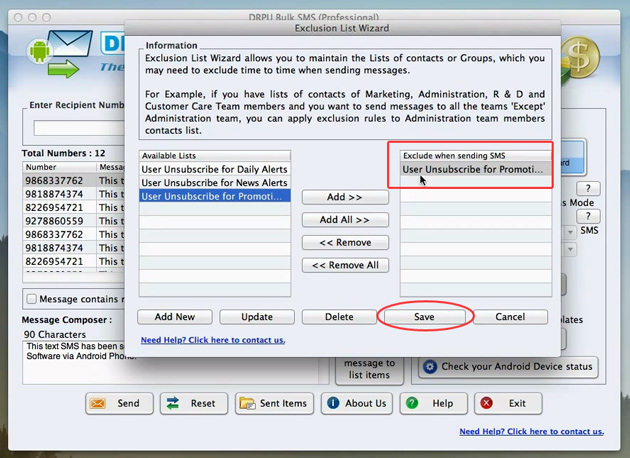Open the lower dropdown arrow under SMS label
Image resolution: width=630 pixels, height=458 pixels.
point(570,249)
